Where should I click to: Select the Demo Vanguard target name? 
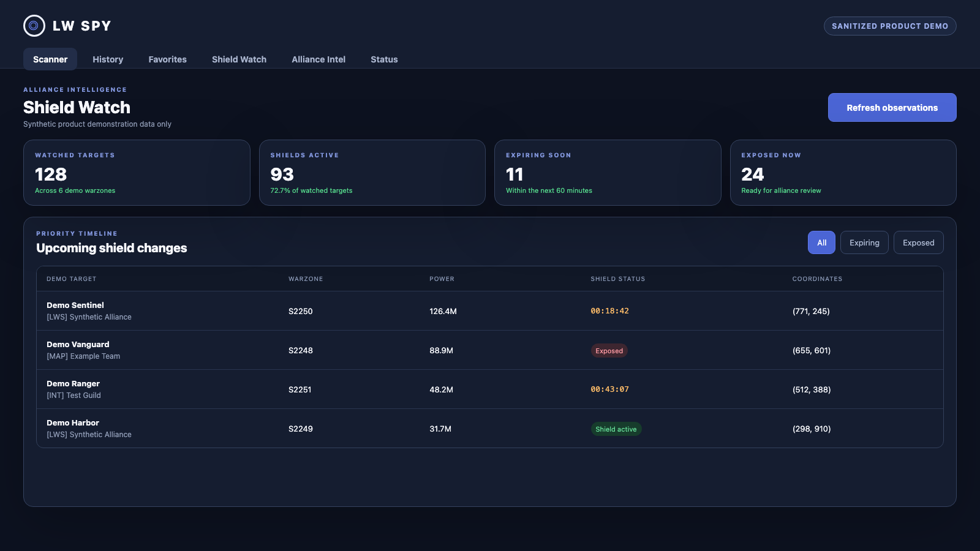tap(78, 344)
